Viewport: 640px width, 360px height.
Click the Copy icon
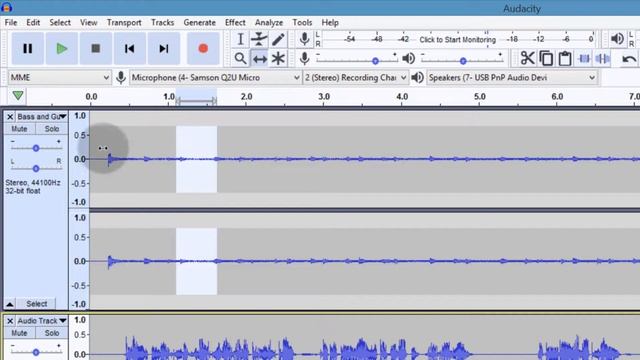coord(546,58)
